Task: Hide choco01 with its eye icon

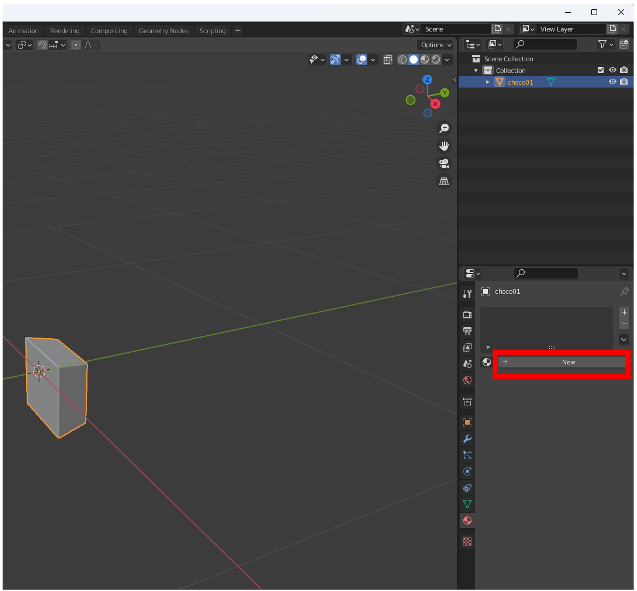Action: click(612, 82)
